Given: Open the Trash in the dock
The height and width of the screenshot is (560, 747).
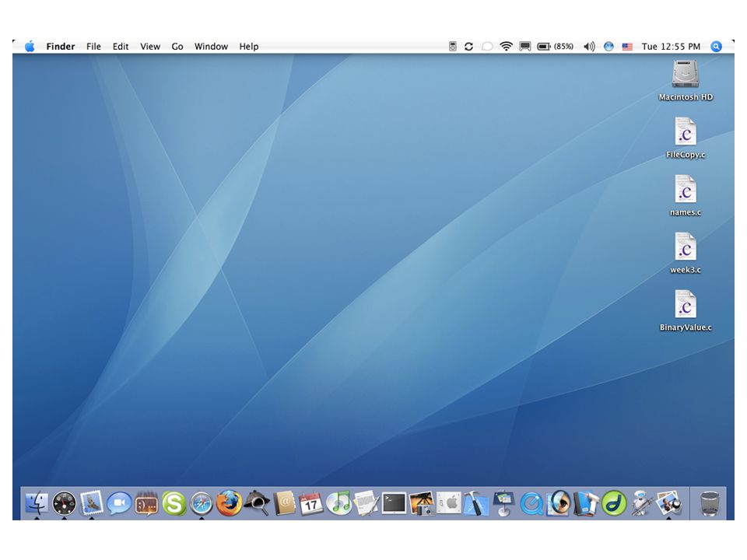Looking at the screenshot, I should [710, 503].
